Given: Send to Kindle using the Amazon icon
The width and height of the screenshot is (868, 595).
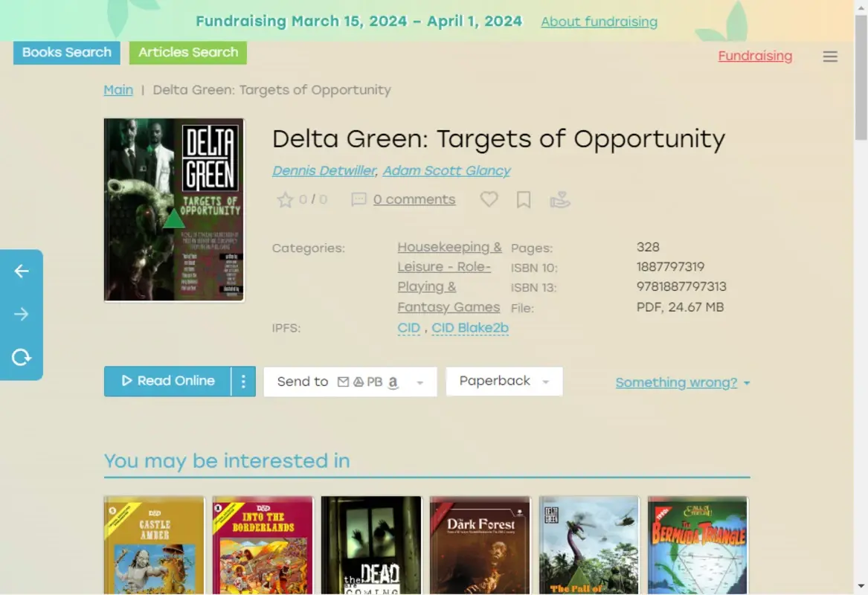Looking at the screenshot, I should [x=393, y=382].
